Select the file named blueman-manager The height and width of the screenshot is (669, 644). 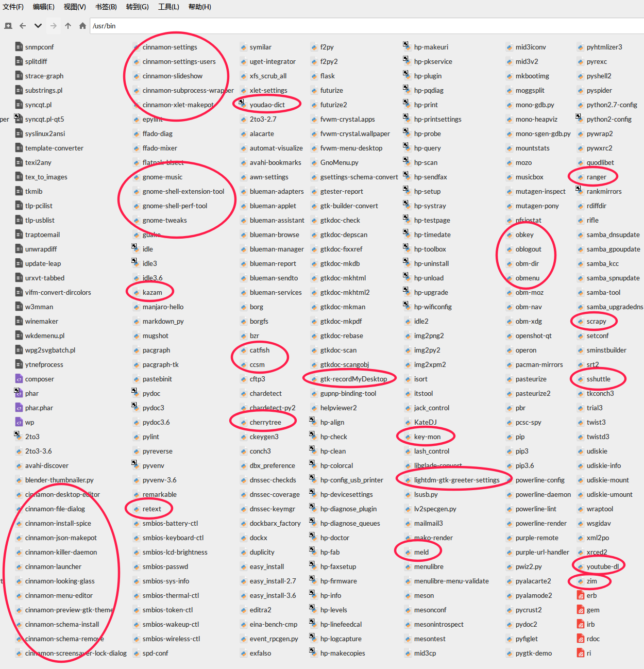[x=277, y=249]
